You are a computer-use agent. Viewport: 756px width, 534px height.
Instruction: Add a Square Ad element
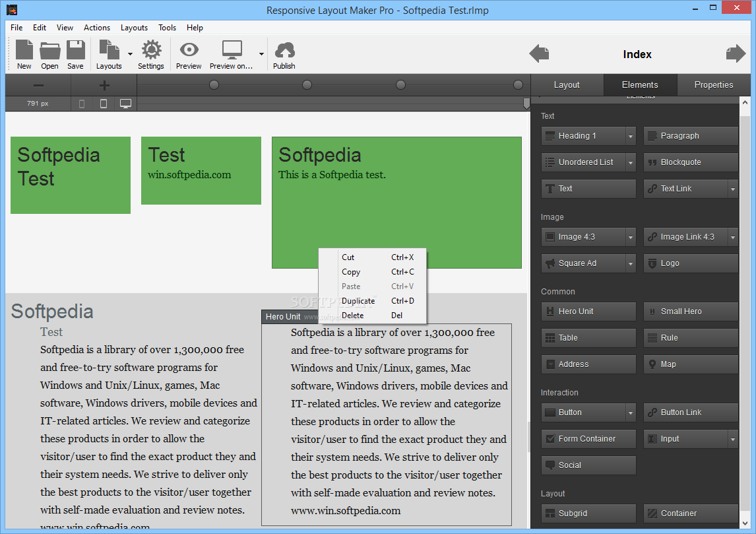click(x=583, y=263)
